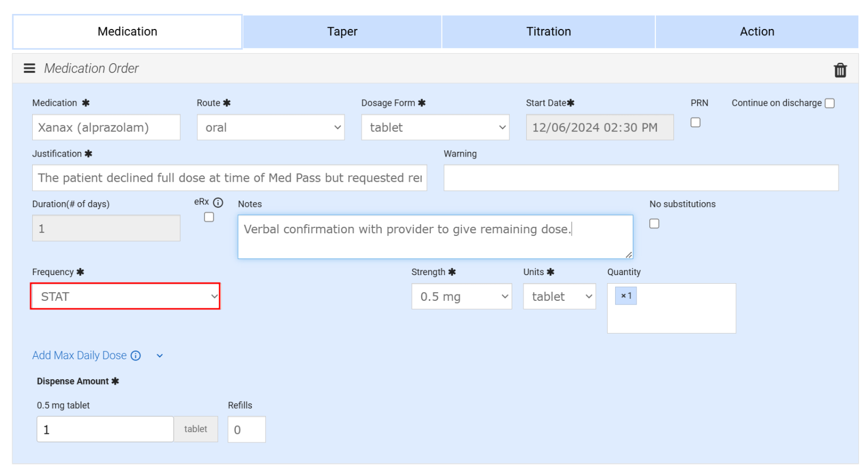The height and width of the screenshot is (473, 868).
Task: Switch to the Taper tab
Action: (x=342, y=32)
